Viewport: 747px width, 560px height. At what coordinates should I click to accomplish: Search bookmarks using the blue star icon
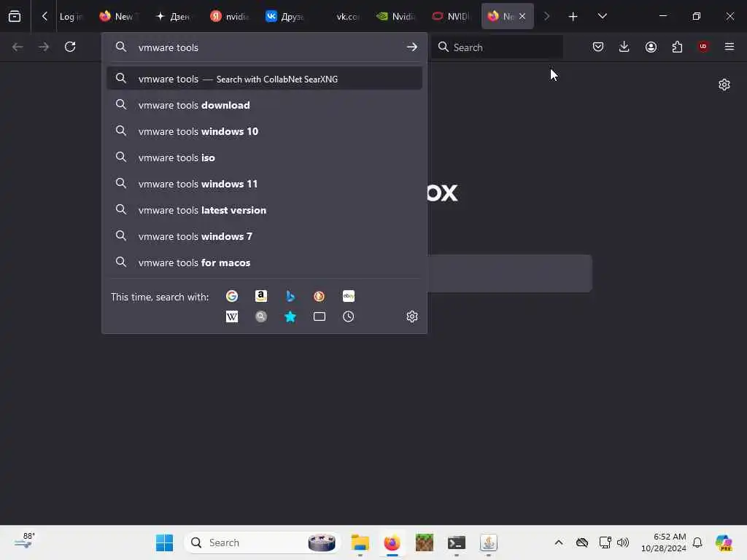pos(290,316)
